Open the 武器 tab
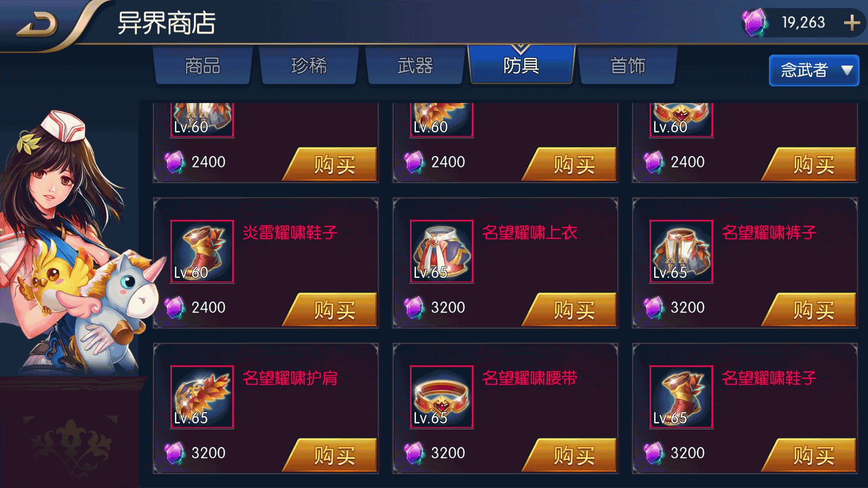Image resolution: width=868 pixels, height=488 pixels. [x=415, y=66]
